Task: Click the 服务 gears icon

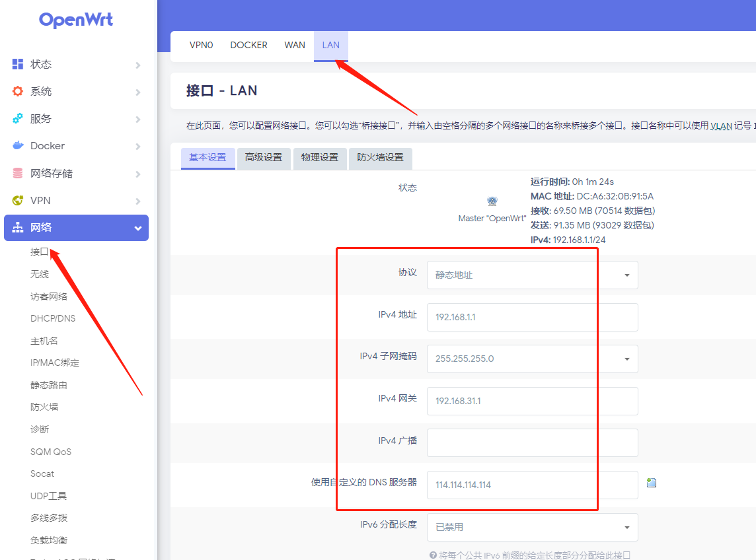Action: coord(18,119)
